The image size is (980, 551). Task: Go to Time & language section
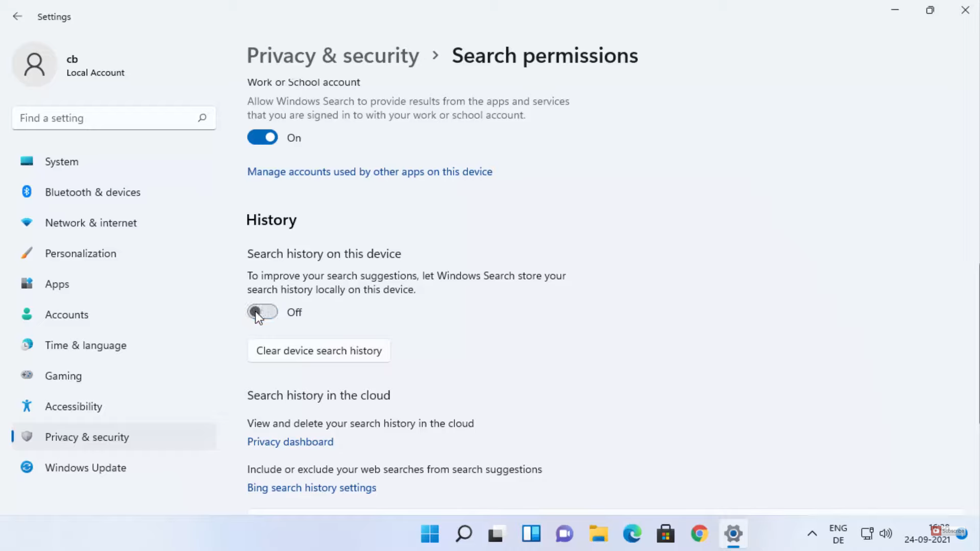(x=85, y=345)
